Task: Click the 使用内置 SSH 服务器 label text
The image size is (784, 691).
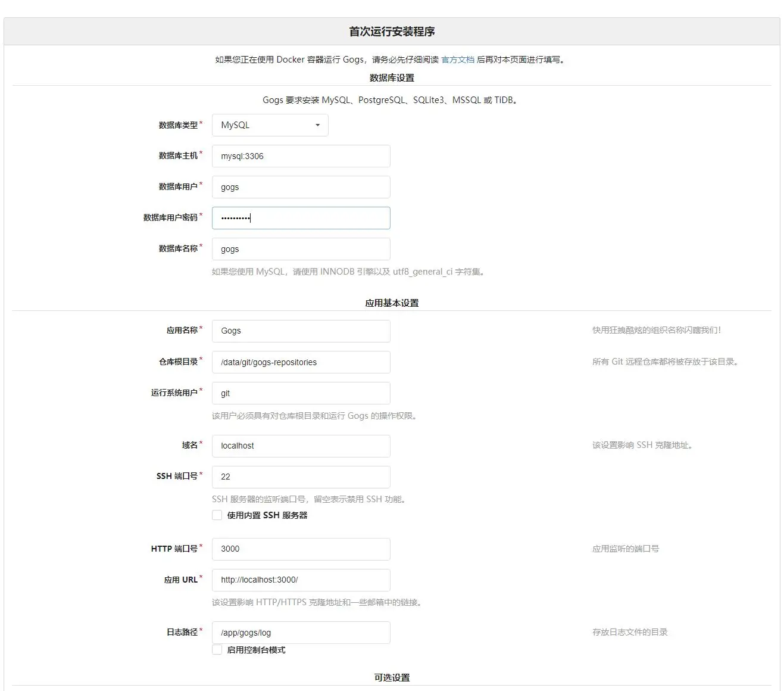Action: 267,515
